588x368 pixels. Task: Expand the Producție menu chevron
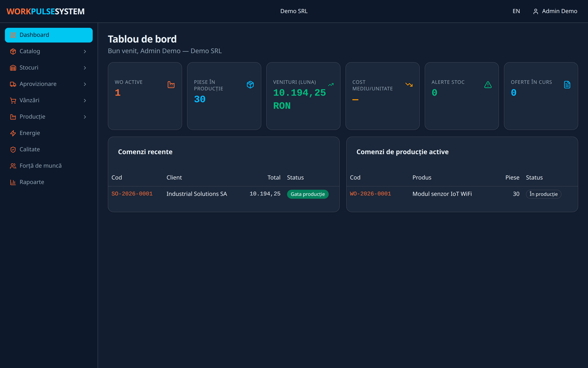point(85,117)
